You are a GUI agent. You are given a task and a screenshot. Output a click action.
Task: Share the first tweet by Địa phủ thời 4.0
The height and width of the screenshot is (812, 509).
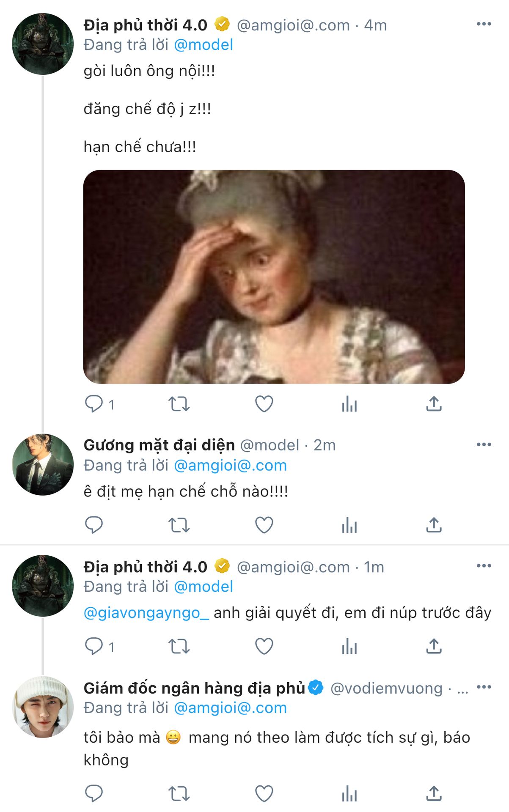pos(434,404)
